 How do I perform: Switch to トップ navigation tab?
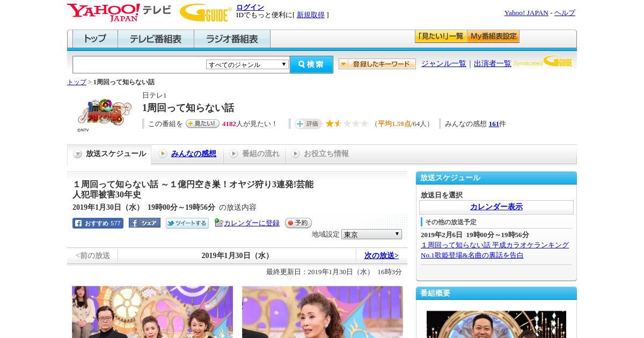click(95, 39)
